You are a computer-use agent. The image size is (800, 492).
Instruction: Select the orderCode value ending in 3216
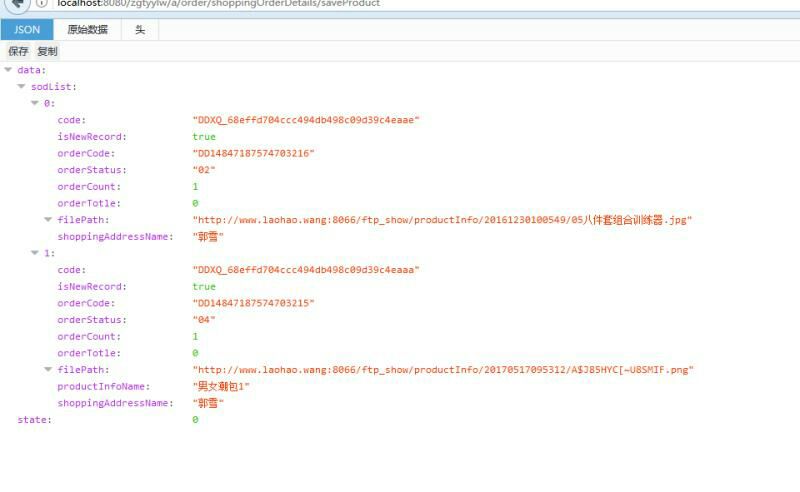(254, 153)
